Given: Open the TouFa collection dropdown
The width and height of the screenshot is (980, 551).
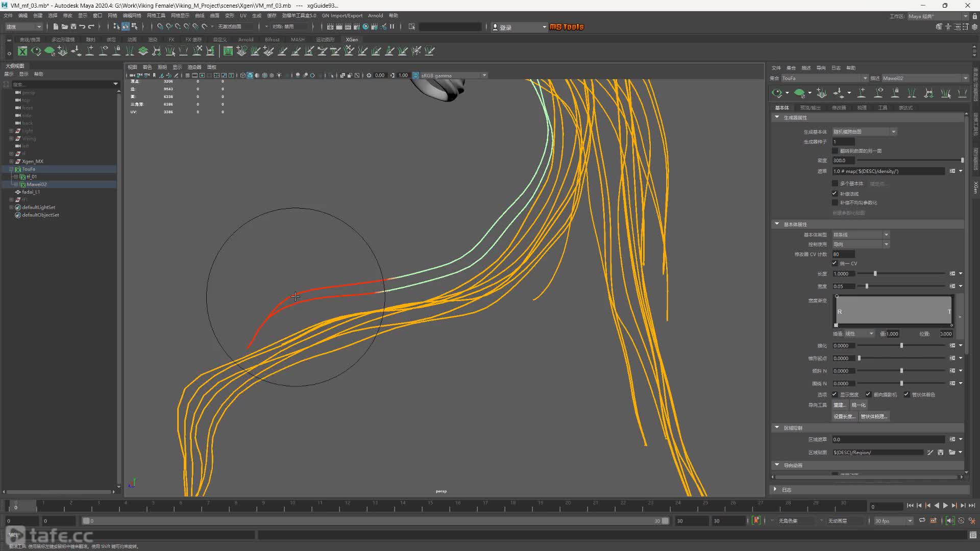Looking at the screenshot, I should click(x=824, y=79).
